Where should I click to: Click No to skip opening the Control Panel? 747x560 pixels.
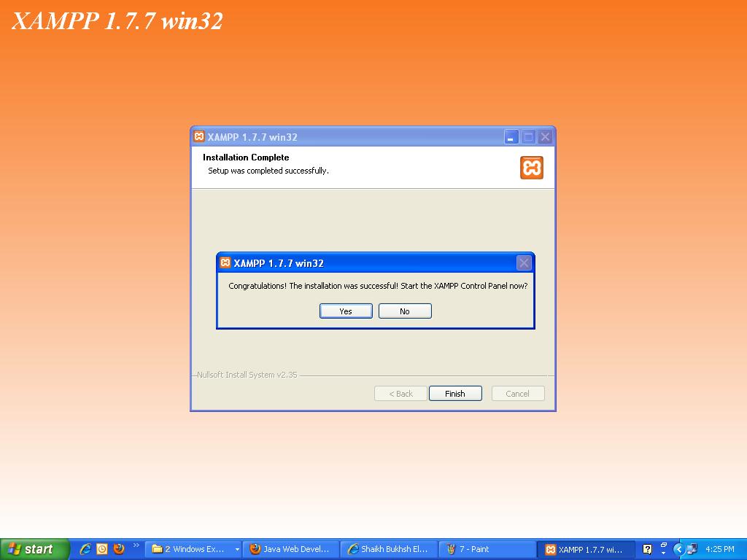[x=404, y=311]
